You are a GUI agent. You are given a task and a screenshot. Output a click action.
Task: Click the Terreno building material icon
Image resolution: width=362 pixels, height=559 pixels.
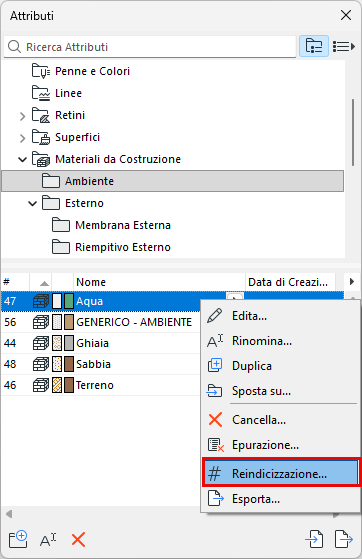coord(41,385)
